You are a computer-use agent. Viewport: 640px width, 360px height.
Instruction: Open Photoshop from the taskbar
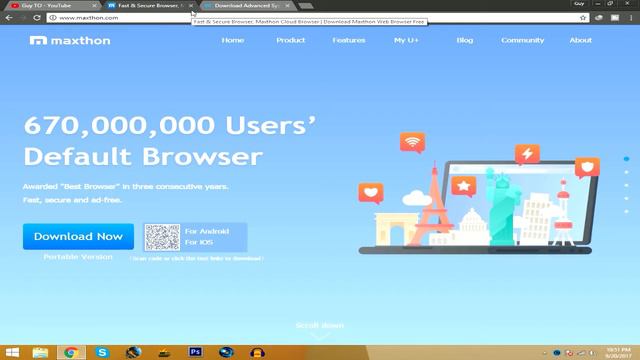[195, 352]
